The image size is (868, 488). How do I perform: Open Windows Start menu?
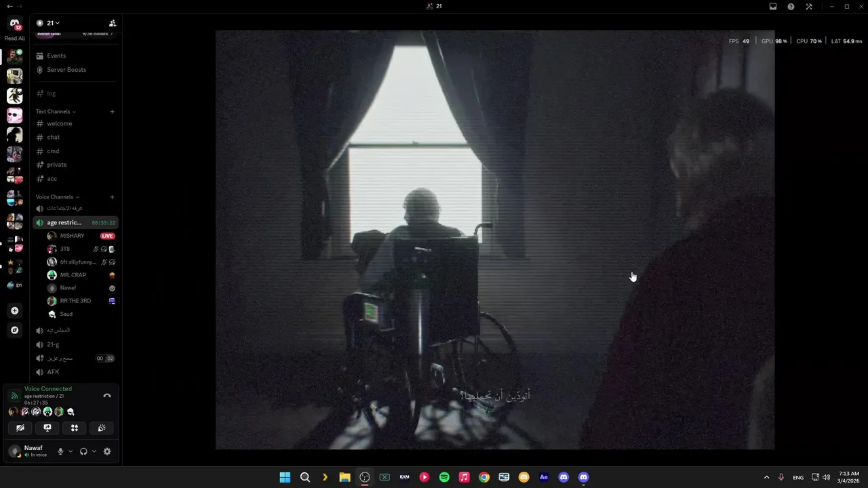pos(285,477)
